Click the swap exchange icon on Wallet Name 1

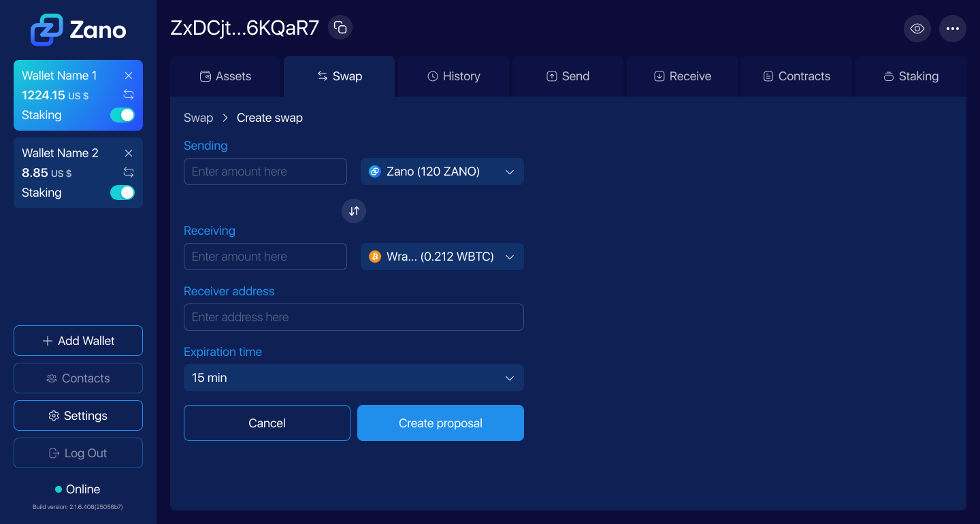129,95
